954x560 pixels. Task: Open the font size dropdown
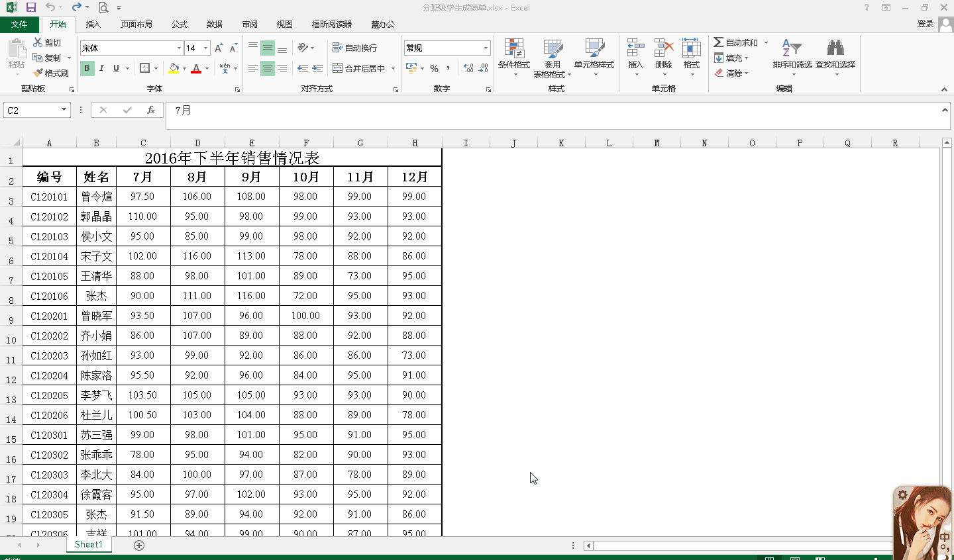pos(206,48)
